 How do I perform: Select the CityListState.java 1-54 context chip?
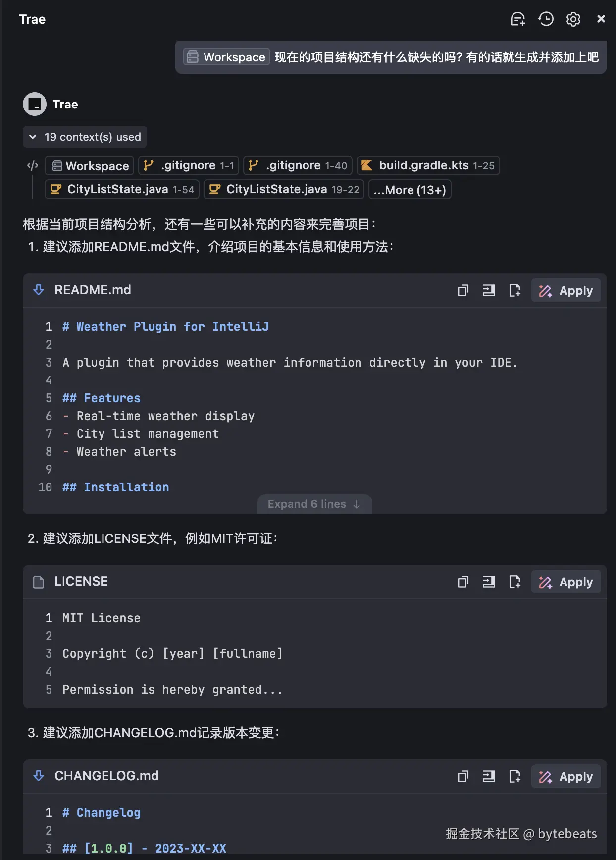(121, 189)
